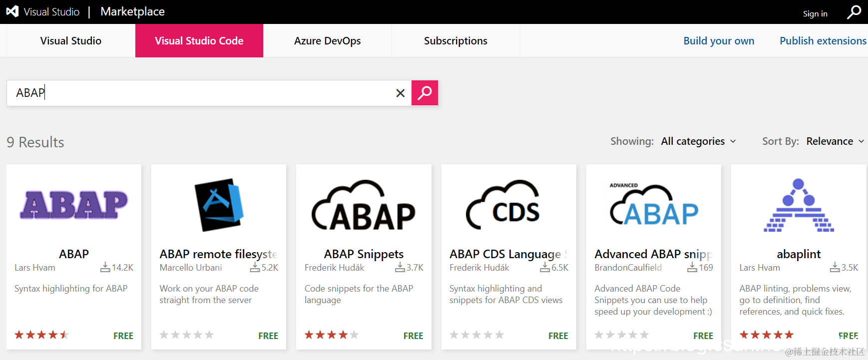The width and height of the screenshot is (868, 360).
Task: Click star rating on ABAP Snippets
Action: point(332,335)
